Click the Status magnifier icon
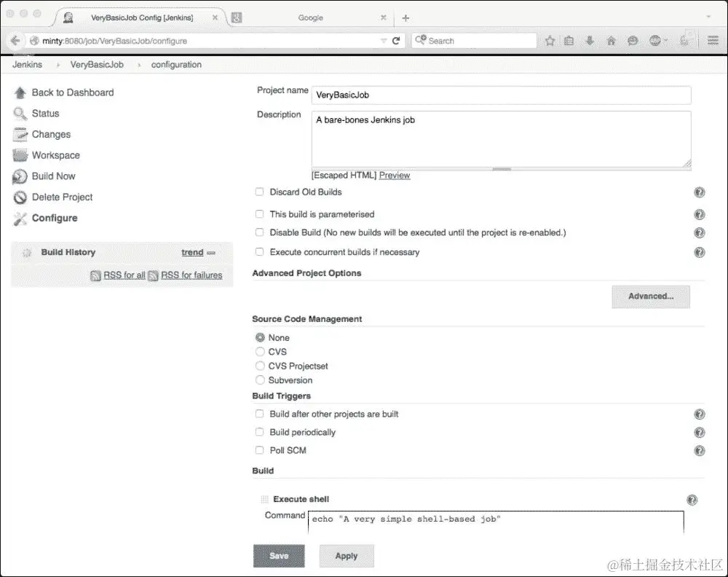 click(20, 114)
